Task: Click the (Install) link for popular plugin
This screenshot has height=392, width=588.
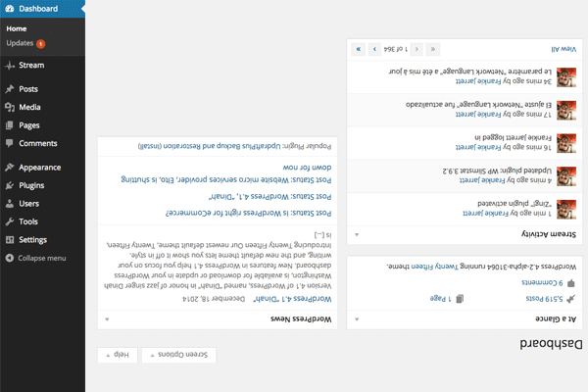Action: point(150,146)
